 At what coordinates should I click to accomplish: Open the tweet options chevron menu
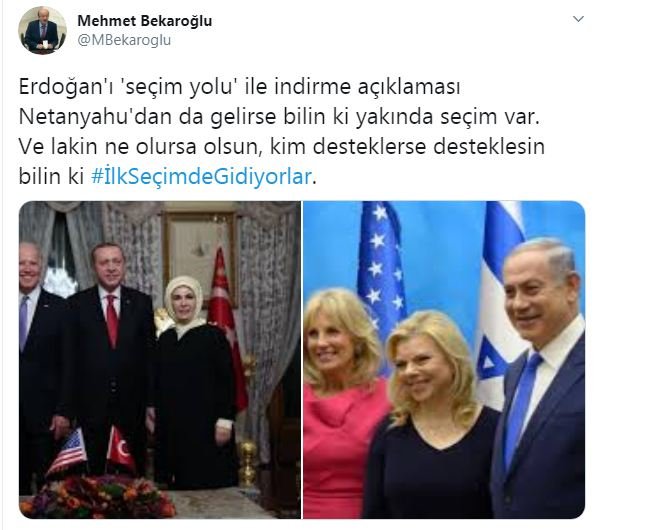click(x=578, y=19)
